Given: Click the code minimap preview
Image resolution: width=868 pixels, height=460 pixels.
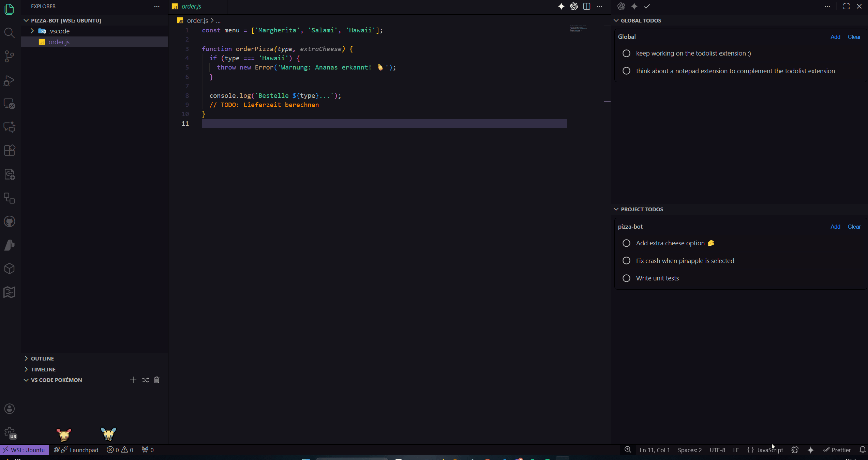Looking at the screenshot, I should click(x=578, y=29).
